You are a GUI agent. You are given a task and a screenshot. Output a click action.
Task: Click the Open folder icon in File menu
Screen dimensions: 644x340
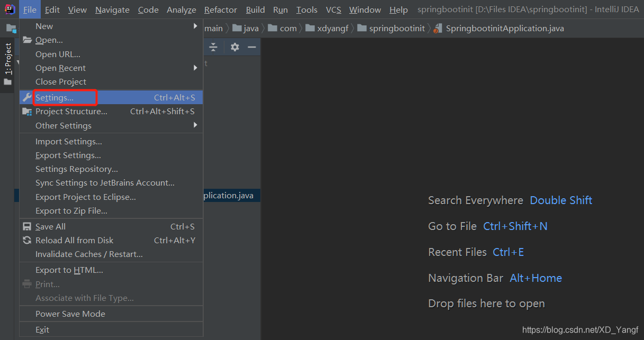pos(27,40)
